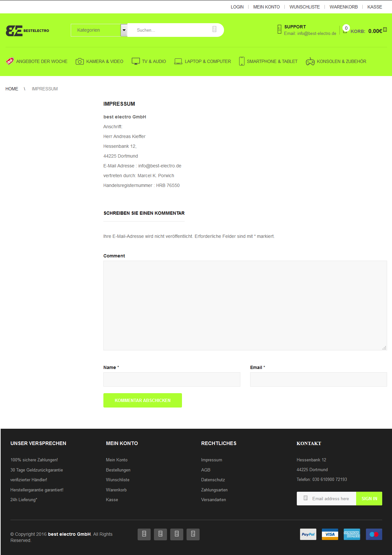Open footer Impressum link

click(212, 460)
